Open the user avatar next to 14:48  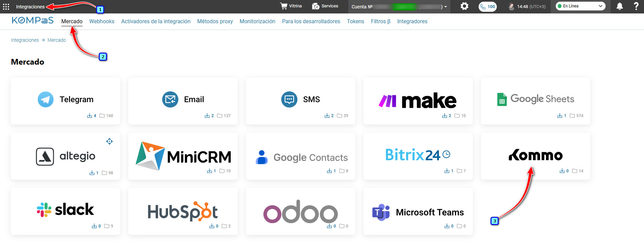[x=511, y=6]
